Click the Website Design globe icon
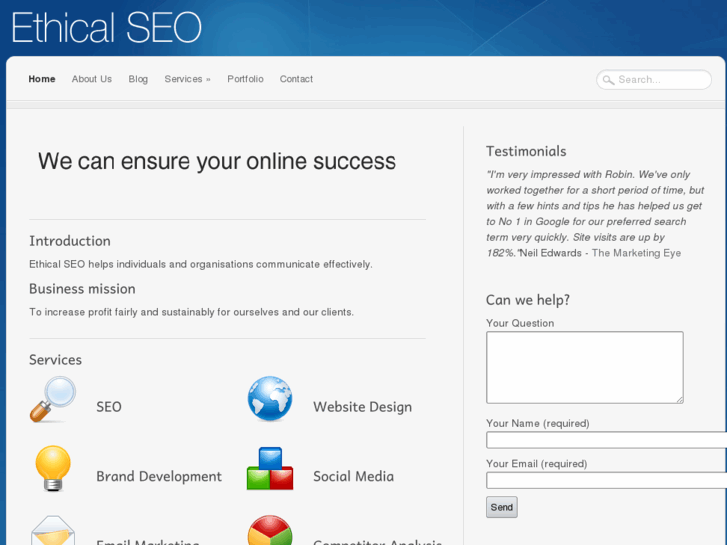The width and height of the screenshot is (727, 545). pyautogui.click(x=270, y=399)
